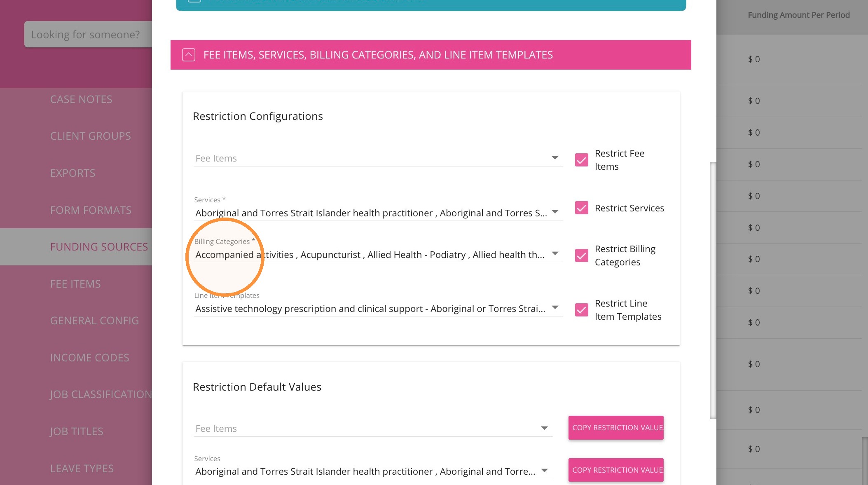The image size is (868, 485).
Task: Uncheck Restrict Fee Items checkbox
Action: [x=581, y=160]
